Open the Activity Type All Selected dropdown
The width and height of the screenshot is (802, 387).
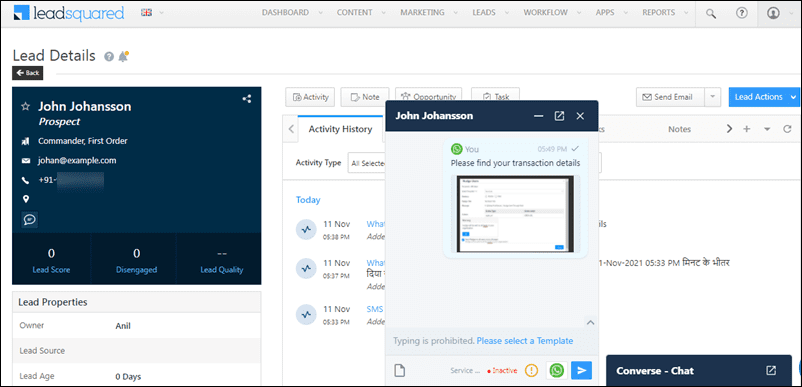coord(367,163)
